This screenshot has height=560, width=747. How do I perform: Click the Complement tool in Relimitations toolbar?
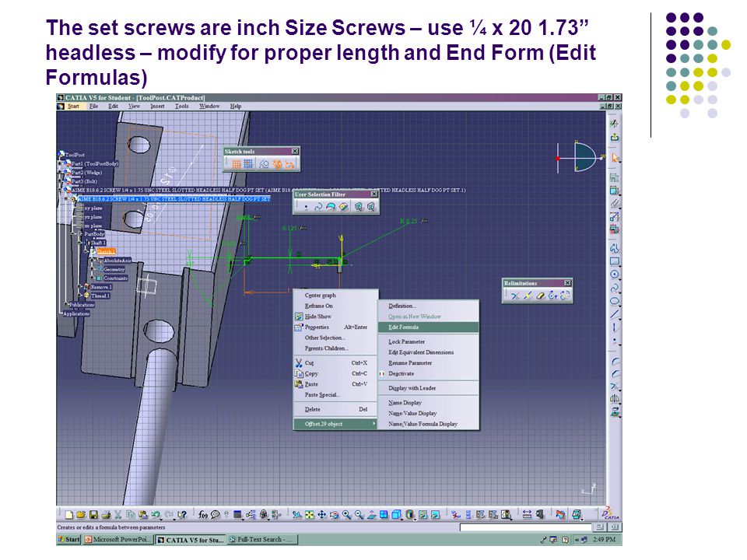(565, 296)
